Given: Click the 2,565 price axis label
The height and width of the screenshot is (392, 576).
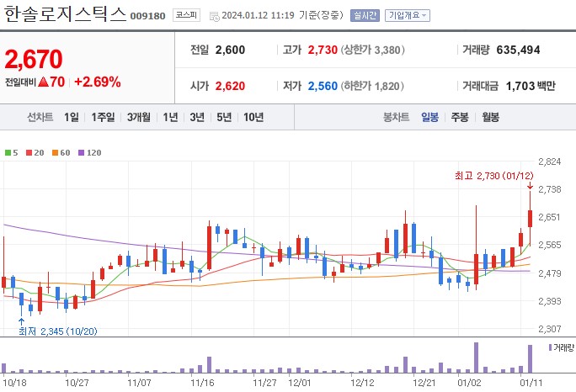Looking at the screenshot, I should 550,245.
